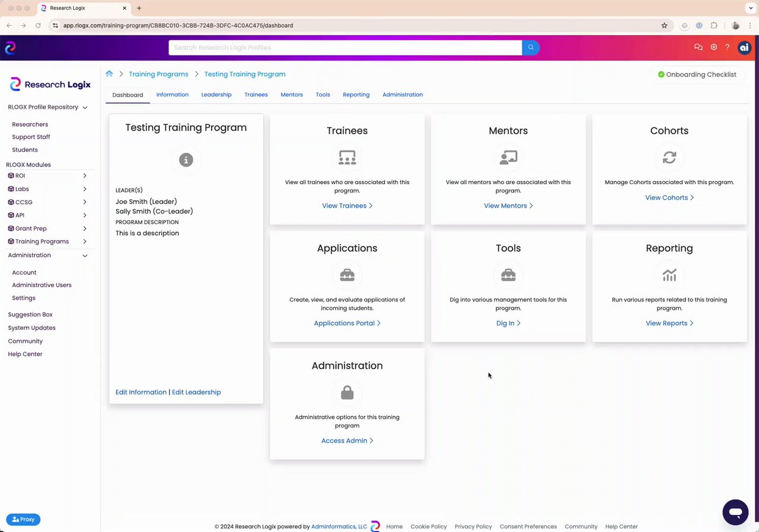Click the Access Admin link

[x=347, y=441]
